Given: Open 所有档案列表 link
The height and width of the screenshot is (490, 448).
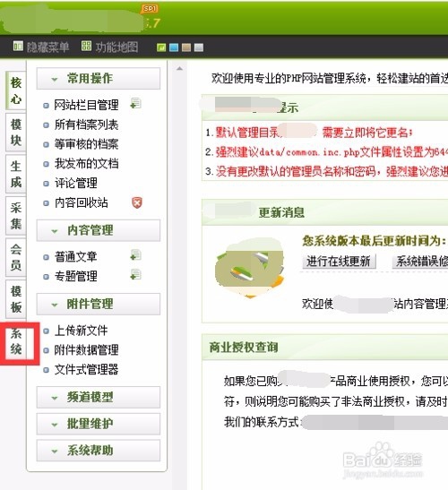Looking at the screenshot, I should 87,125.
